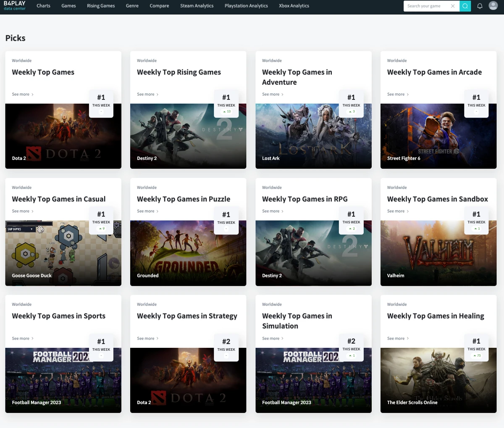Open the Valheim thumbnail
Screen dimensions: 504x428
point(438,253)
